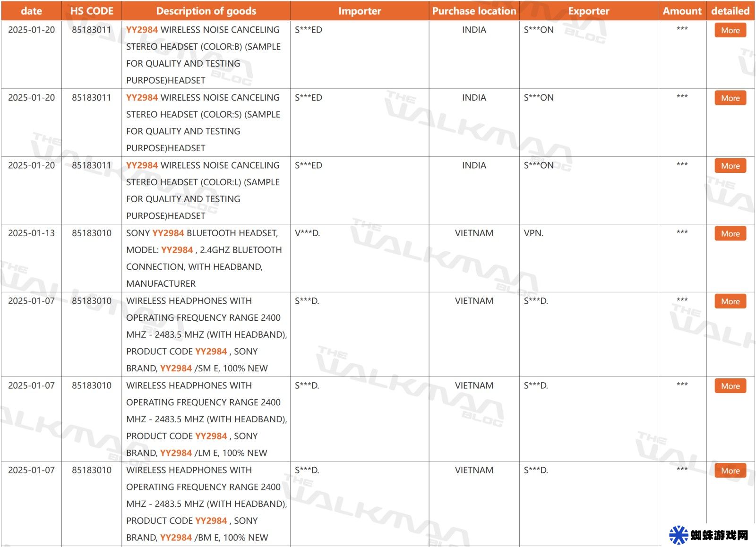Click the Exporter column header
This screenshot has width=756, height=547.
588,11
